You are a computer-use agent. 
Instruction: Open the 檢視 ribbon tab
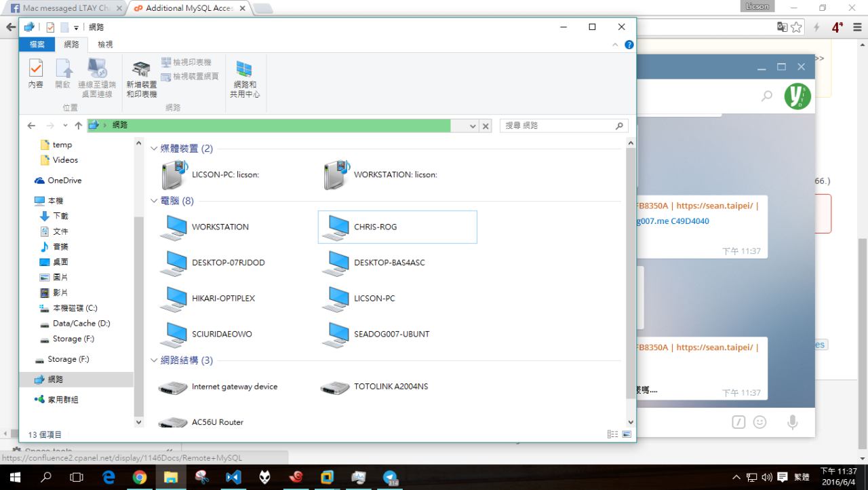coord(105,44)
